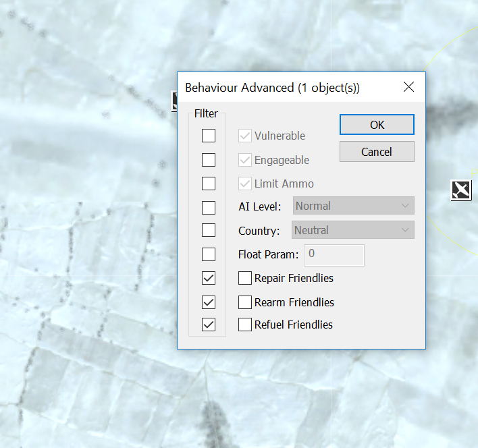Enable the filter checkbox for Country
Image resolution: width=478 pixels, height=448 pixels.
(x=209, y=230)
